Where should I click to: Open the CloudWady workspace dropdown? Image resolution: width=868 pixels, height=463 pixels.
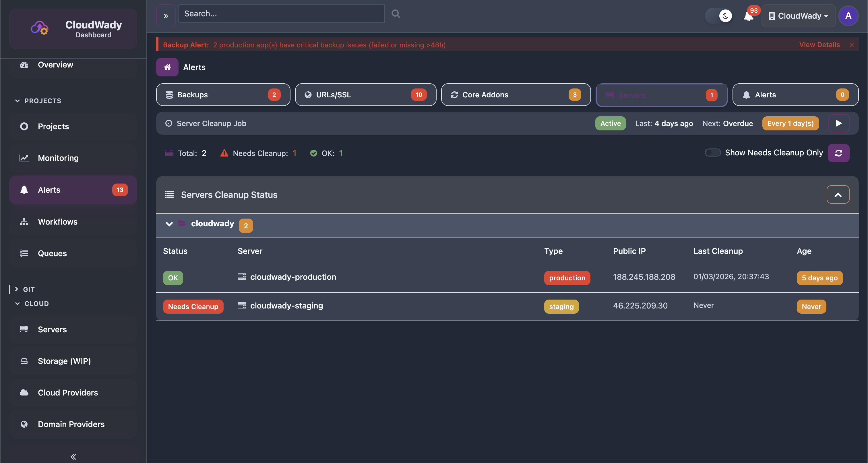(798, 16)
